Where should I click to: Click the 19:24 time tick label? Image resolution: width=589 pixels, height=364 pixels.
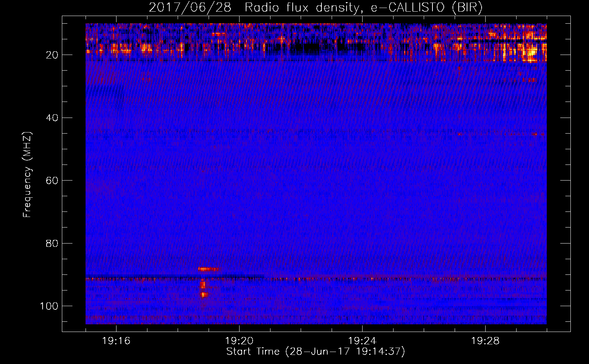coord(362,341)
